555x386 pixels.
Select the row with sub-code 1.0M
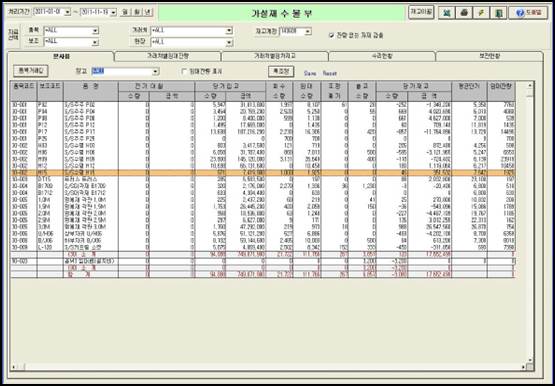[263, 200]
